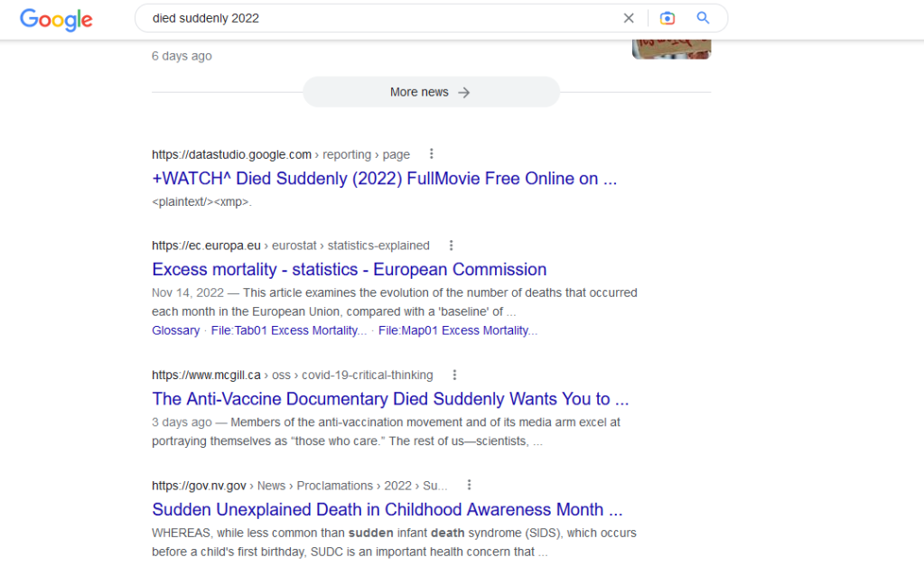Open Excess mortality European Commission result

[349, 269]
